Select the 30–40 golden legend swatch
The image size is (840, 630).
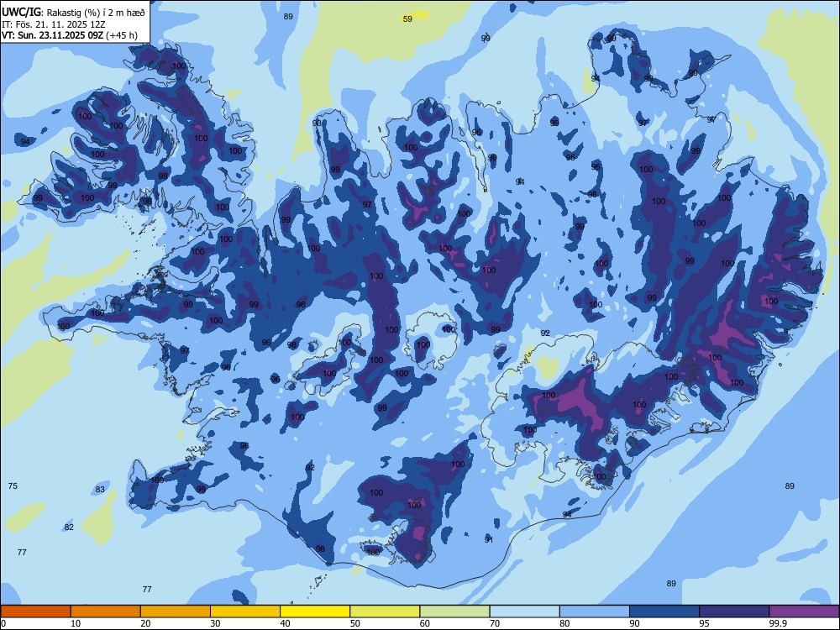[245, 612]
